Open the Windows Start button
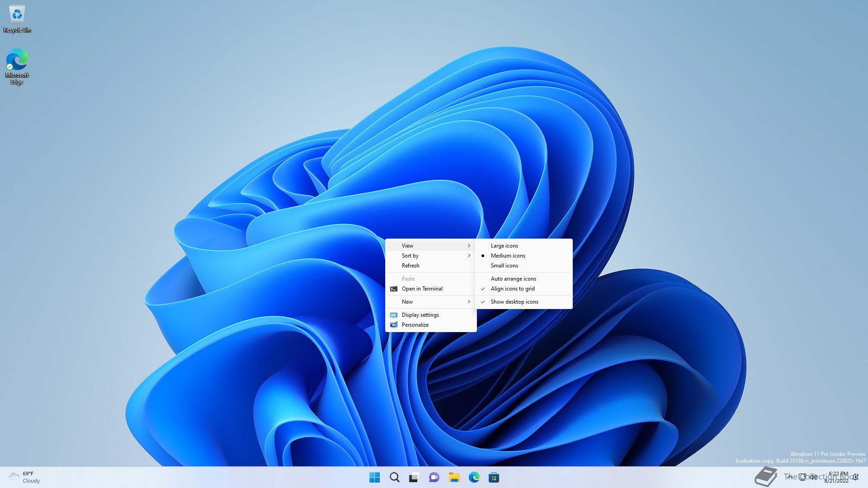The height and width of the screenshot is (488, 868). point(374,477)
